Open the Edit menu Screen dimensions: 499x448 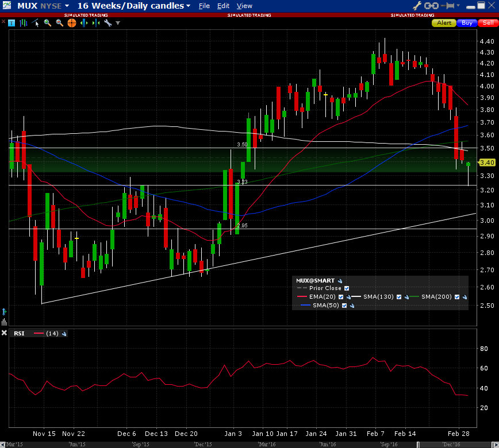click(x=223, y=6)
